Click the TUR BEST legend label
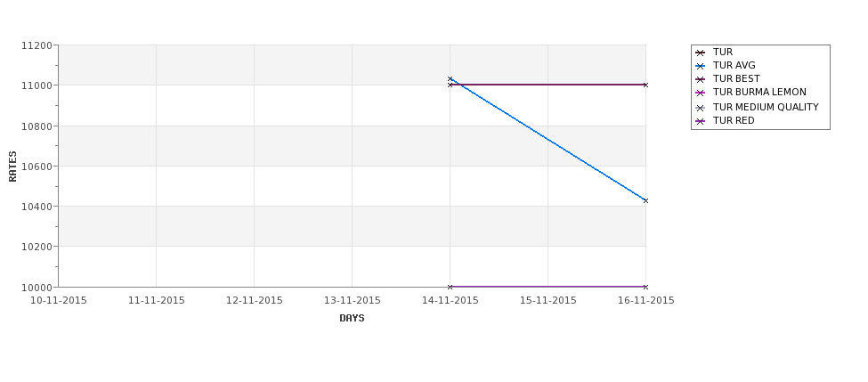The width and height of the screenshot is (868, 382). [736, 78]
